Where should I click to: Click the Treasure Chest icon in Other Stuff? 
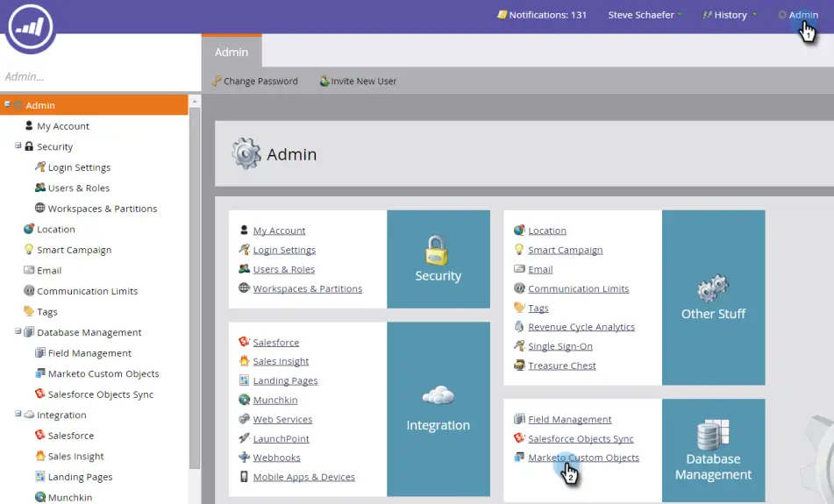point(519,366)
